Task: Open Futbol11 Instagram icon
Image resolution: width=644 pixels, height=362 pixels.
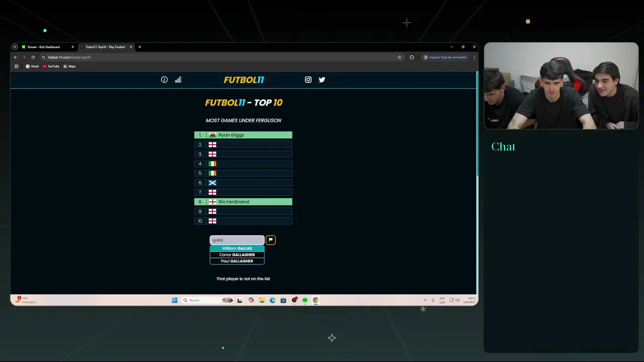Action: 308,79
